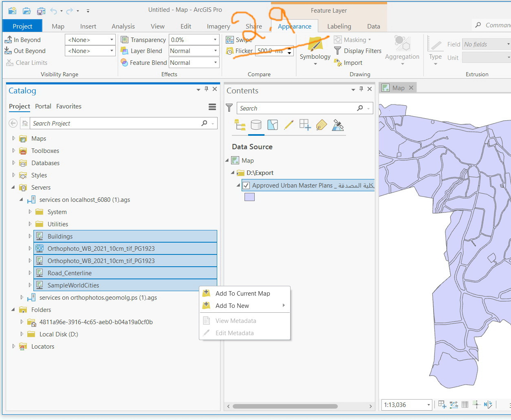Open the Portal tab in Catalog
This screenshot has height=420, width=511.
[x=43, y=106]
